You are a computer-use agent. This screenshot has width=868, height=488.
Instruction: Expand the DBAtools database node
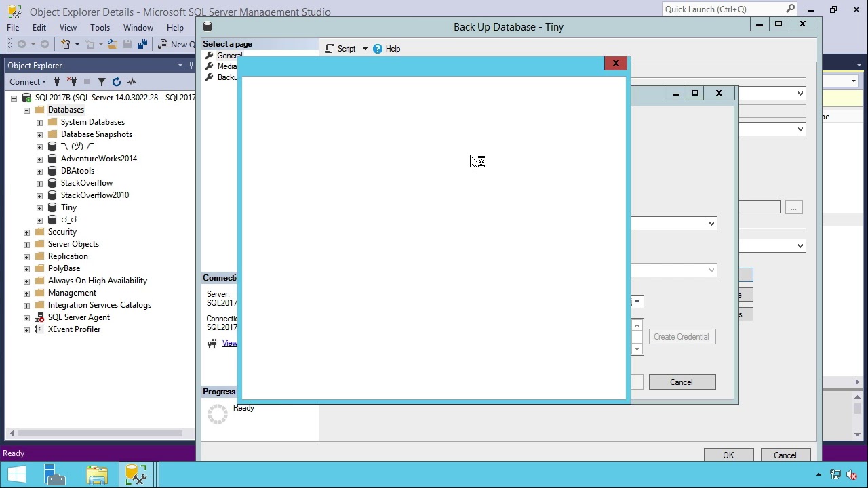click(x=39, y=171)
